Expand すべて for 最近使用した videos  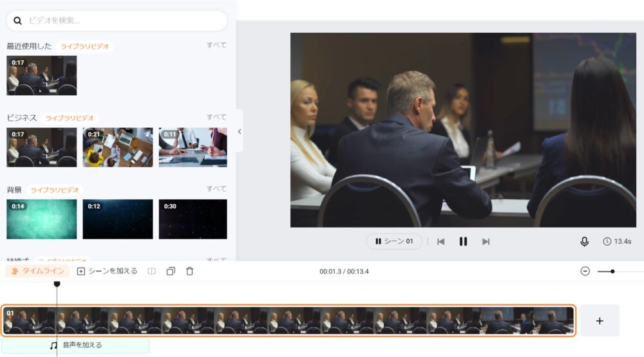[216, 45]
